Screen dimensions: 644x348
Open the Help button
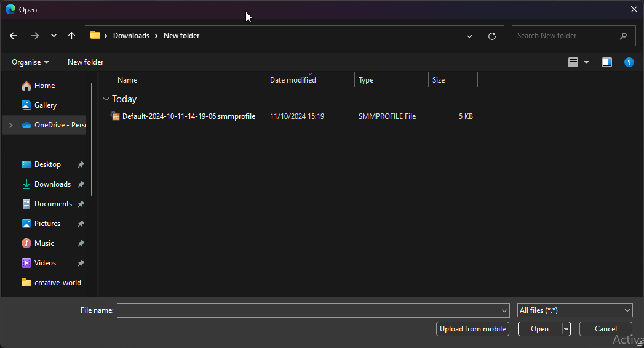[x=629, y=62]
